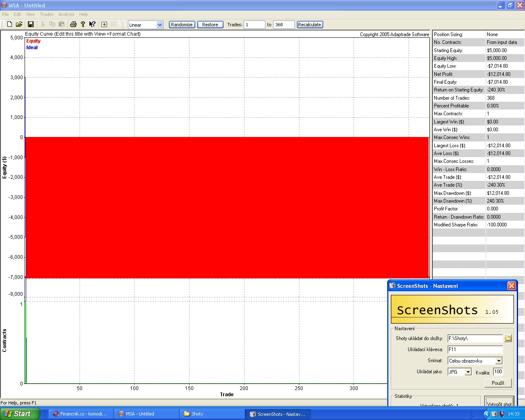Click the Kvalita field showing 100
525x420 pixels.
click(x=498, y=372)
